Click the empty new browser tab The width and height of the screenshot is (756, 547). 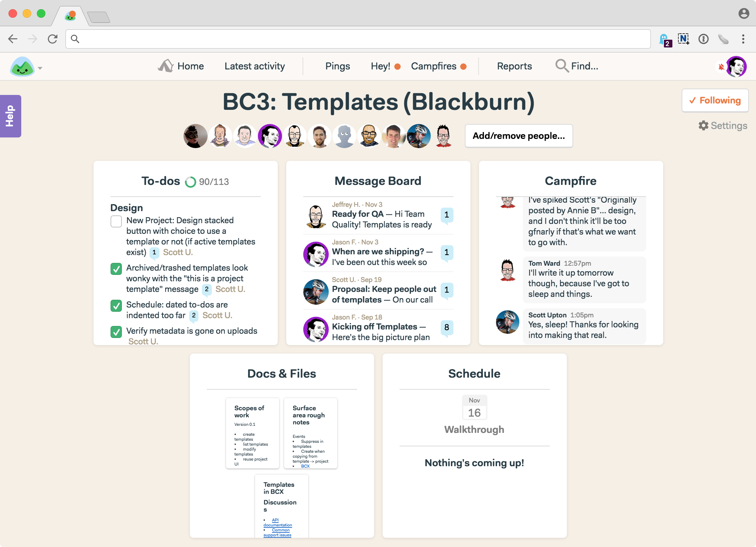click(x=98, y=17)
